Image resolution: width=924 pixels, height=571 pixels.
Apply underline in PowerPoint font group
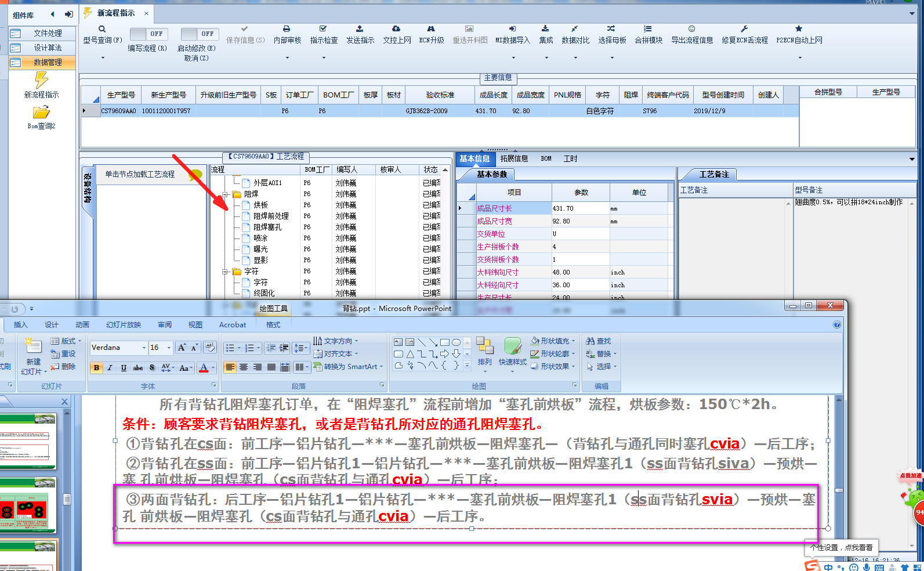click(x=124, y=367)
